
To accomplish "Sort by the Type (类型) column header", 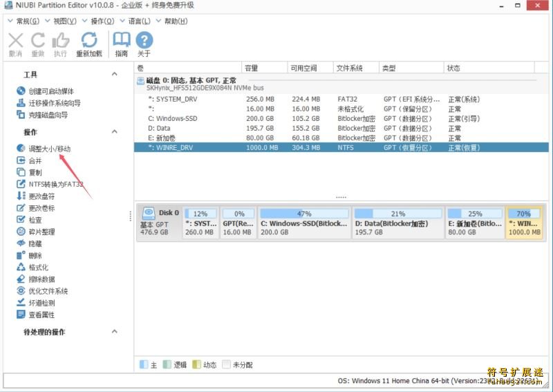I will (x=411, y=68).
